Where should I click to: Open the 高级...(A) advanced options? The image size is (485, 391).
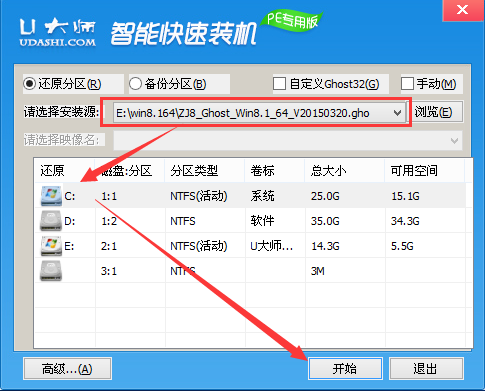[67, 369]
